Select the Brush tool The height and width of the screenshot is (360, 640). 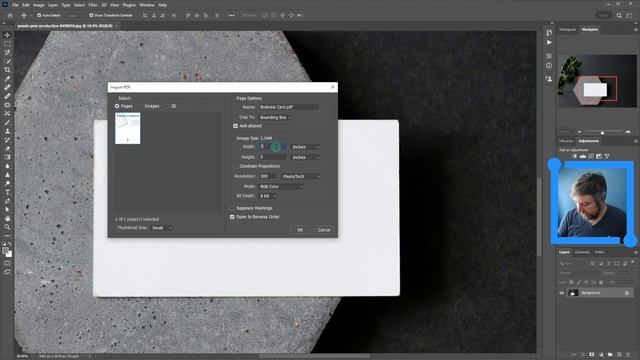coord(7,122)
